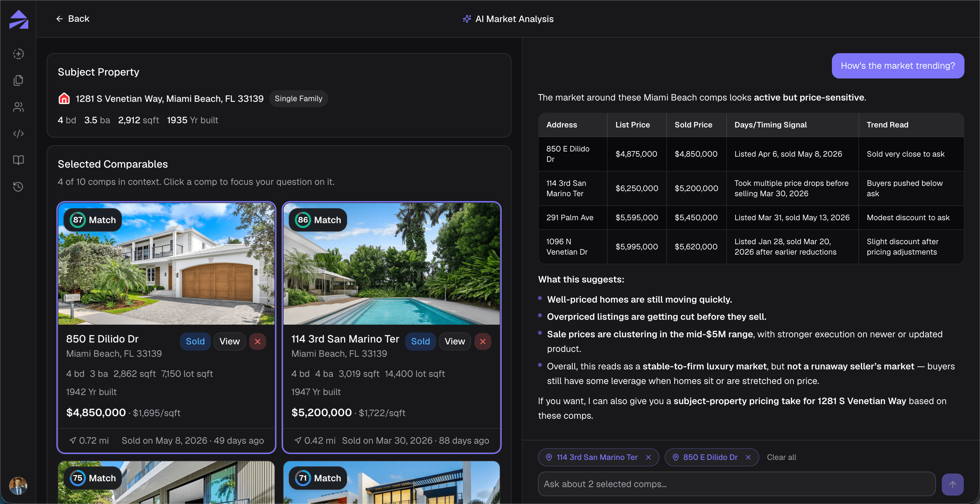View the 114 3rd San Marino Ter listing
The height and width of the screenshot is (504, 980).
point(455,342)
